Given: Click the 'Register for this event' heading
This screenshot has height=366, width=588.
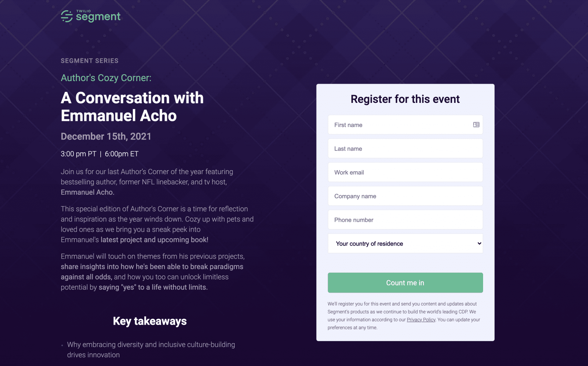Looking at the screenshot, I should [405, 99].
